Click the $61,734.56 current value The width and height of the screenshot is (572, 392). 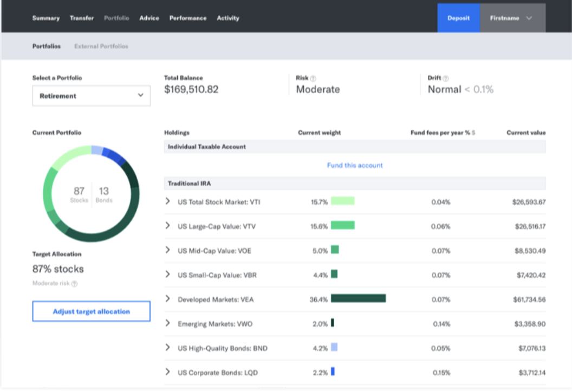[x=529, y=300]
